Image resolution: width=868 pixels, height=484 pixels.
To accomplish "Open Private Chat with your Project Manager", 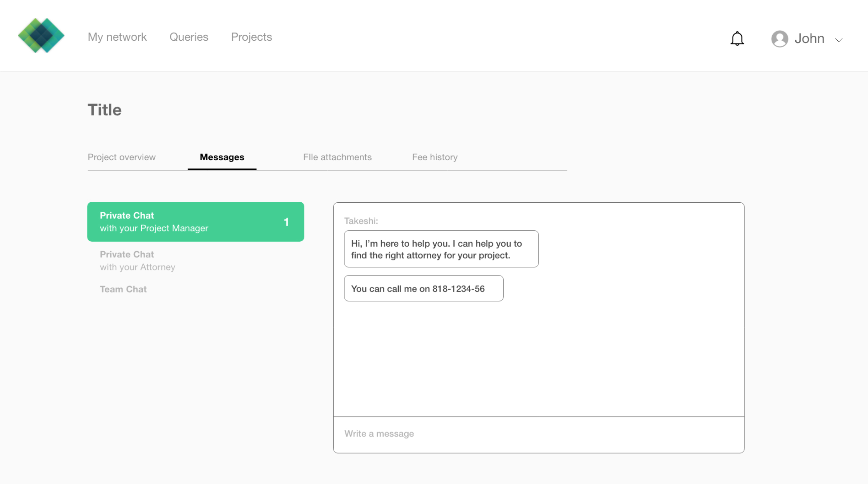I will pos(196,222).
